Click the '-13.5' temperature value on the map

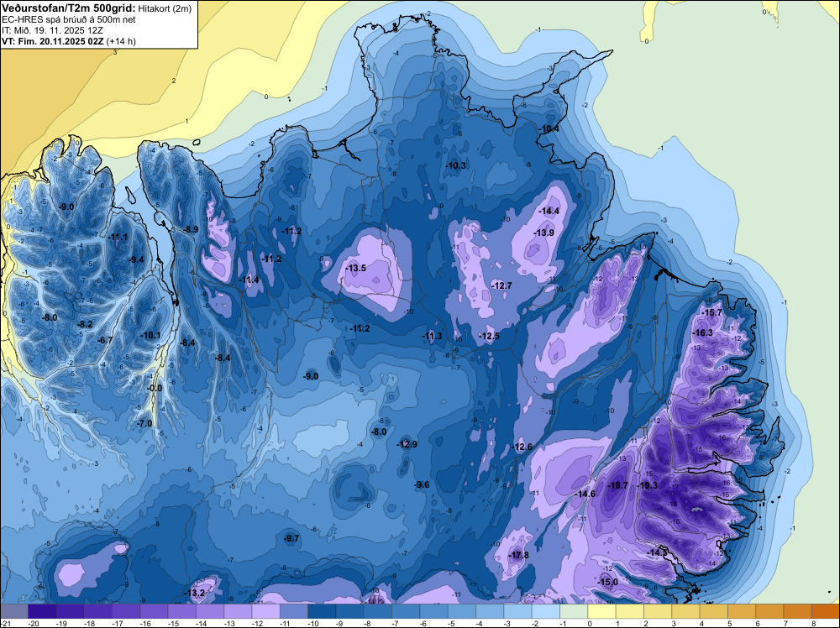point(356,268)
